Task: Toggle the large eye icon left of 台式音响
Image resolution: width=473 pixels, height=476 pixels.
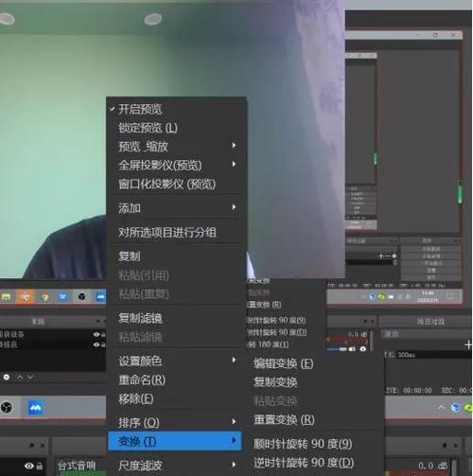Action: coord(29,466)
